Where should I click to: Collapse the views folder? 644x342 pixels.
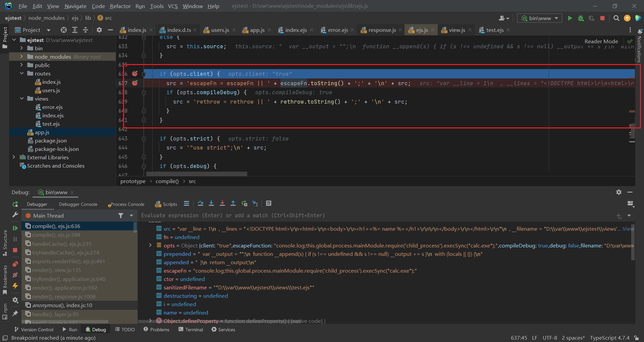click(x=21, y=99)
